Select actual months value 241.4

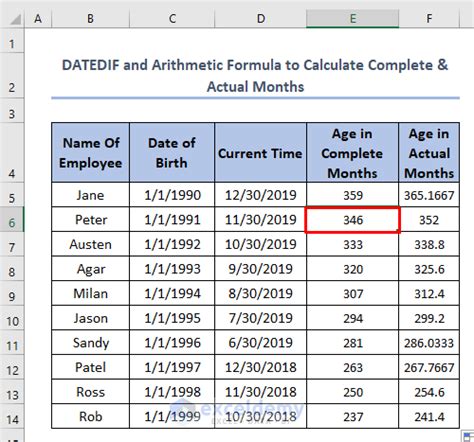429,416
